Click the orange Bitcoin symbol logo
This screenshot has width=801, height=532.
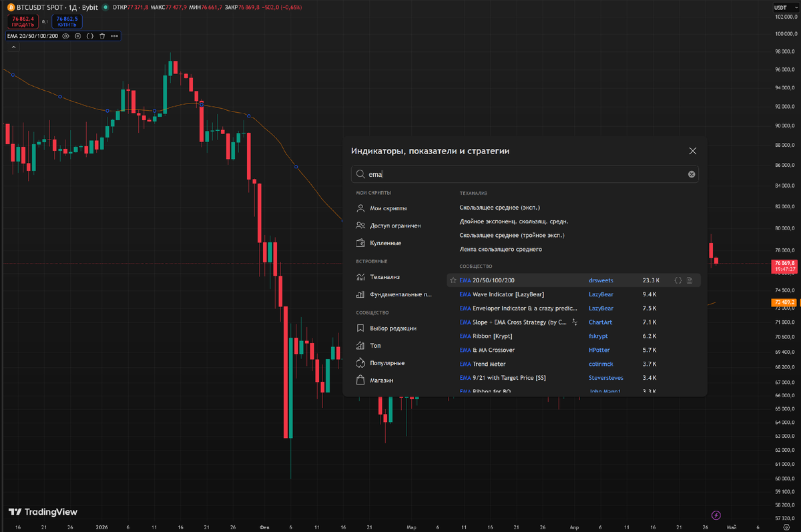click(x=11, y=7)
